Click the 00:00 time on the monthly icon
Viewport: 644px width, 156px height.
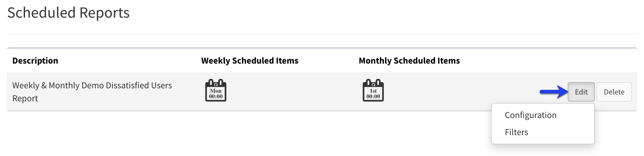coord(373,97)
